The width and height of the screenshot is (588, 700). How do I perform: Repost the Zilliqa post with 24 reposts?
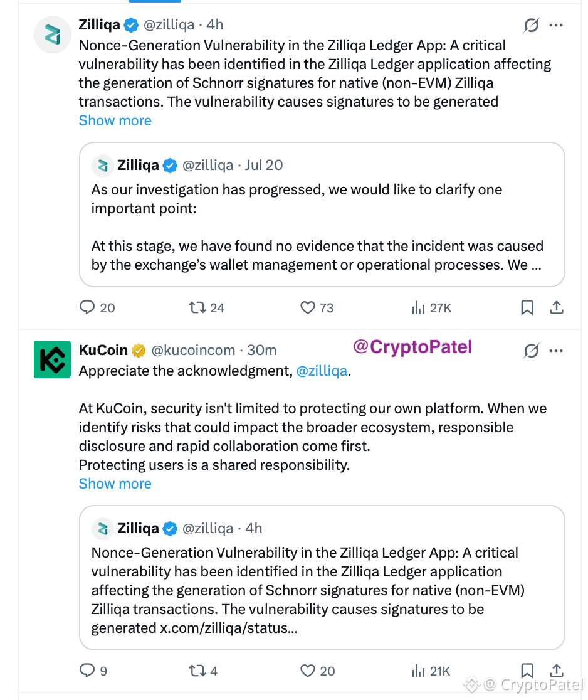[x=206, y=307]
